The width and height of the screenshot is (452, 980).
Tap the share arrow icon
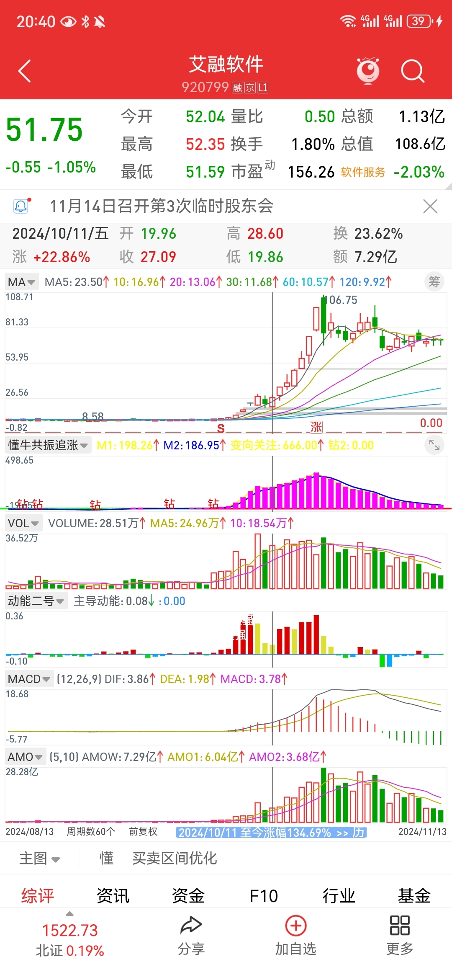(x=191, y=926)
